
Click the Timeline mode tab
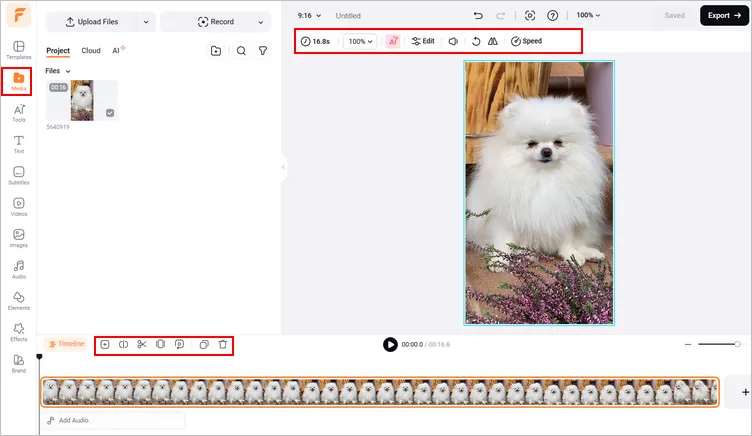(x=66, y=344)
